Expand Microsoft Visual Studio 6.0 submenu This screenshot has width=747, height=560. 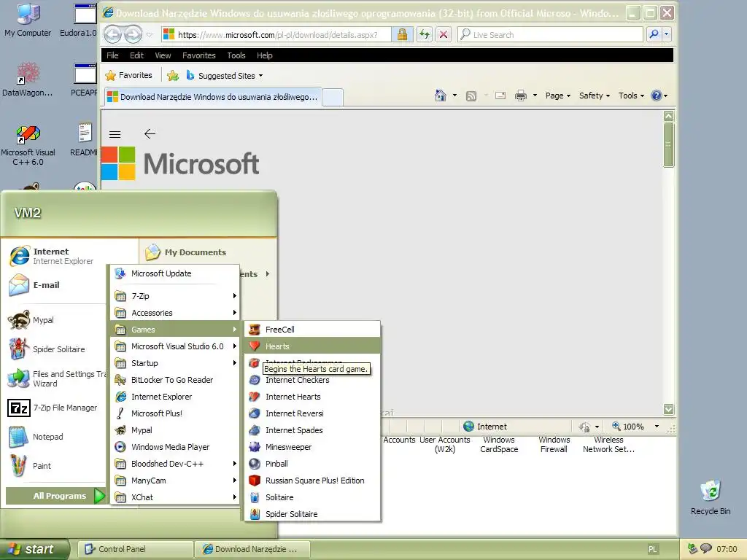coord(175,346)
